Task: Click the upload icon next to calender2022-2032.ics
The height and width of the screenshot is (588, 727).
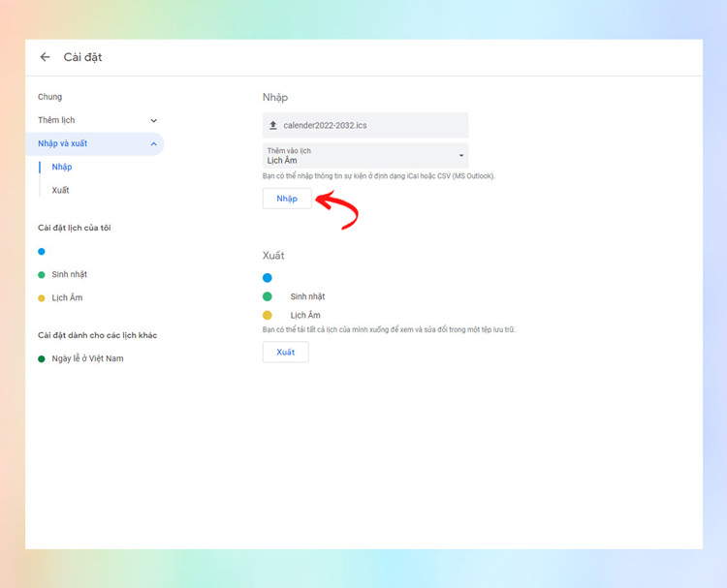Action: pos(273,125)
